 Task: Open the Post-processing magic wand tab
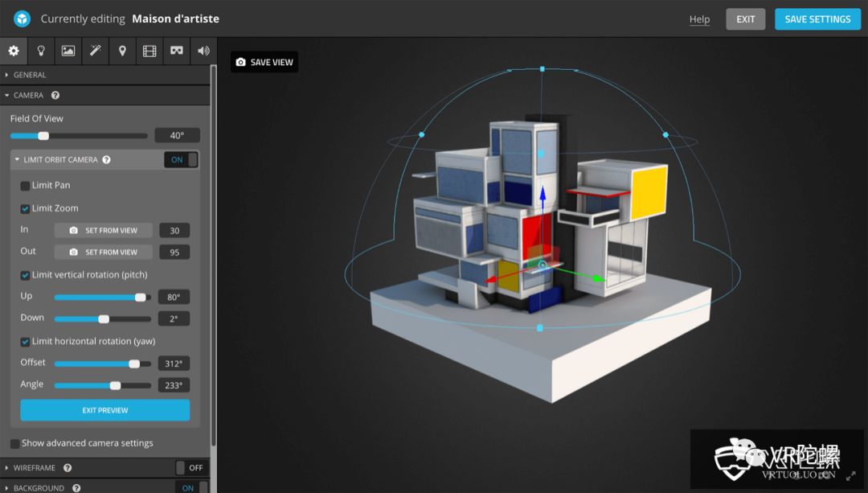(x=95, y=51)
